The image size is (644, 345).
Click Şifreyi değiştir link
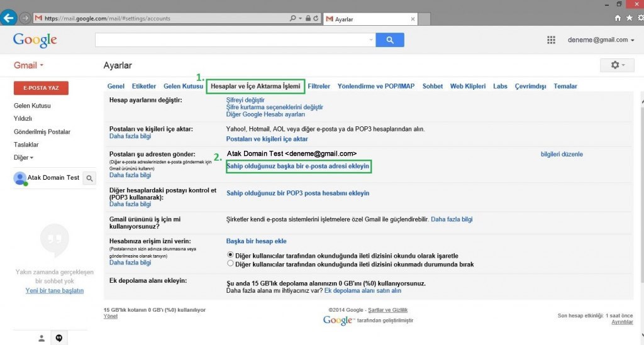245,100
